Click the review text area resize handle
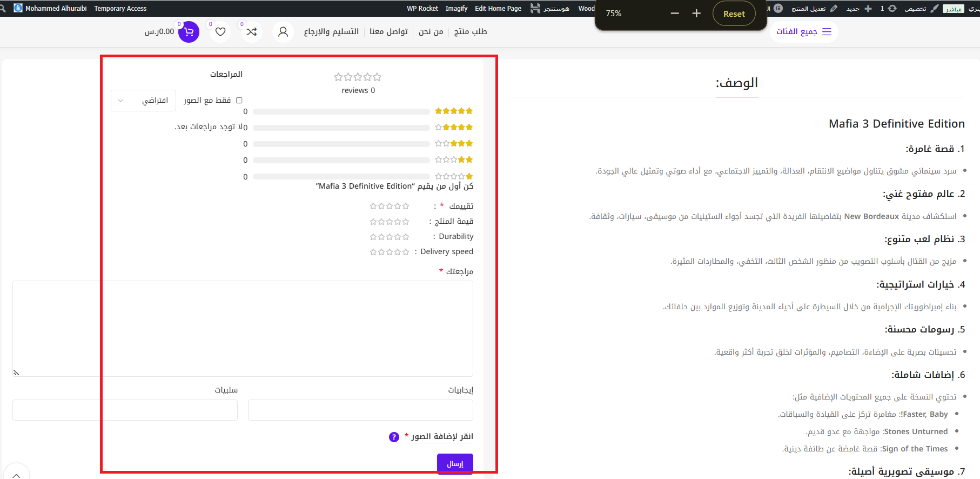This screenshot has height=479, width=980. pos(16,372)
